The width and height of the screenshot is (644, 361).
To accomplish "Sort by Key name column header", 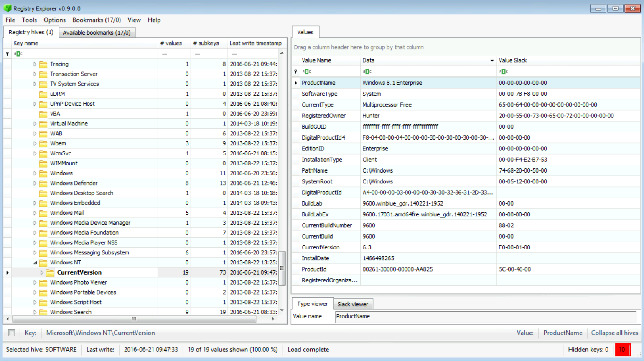I will click(85, 43).
